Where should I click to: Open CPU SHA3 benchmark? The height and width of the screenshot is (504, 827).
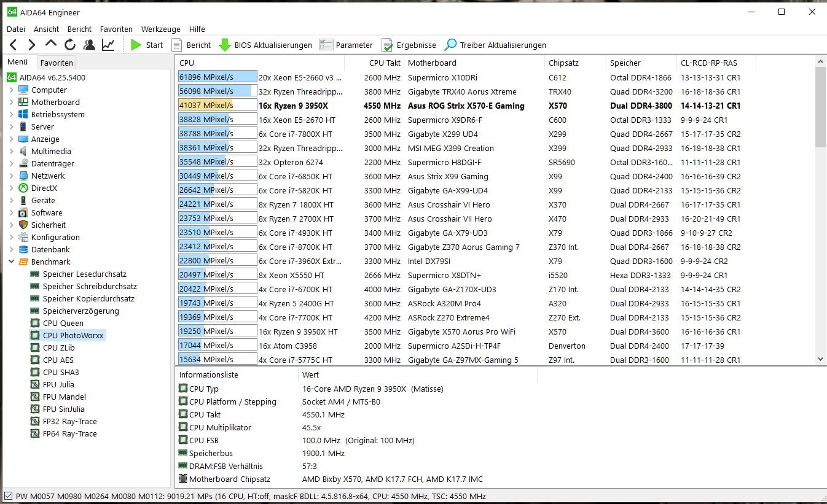pyautogui.click(x=55, y=372)
